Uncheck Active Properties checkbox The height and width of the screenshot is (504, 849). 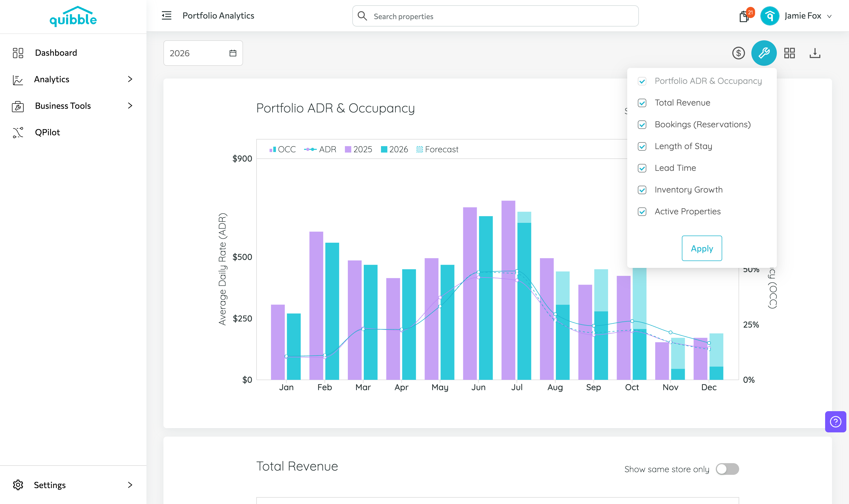(642, 212)
